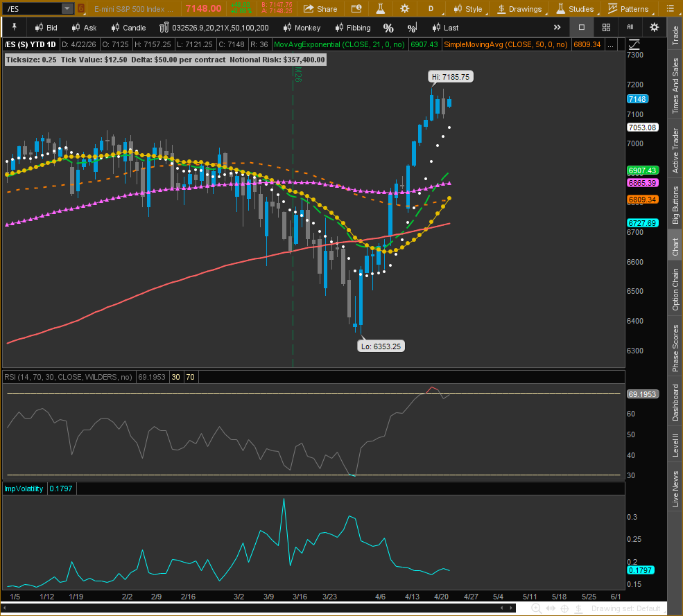Open chart settings with the gear icon
This screenshot has width=683, height=616.
pyautogui.click(x=654, y=28)
